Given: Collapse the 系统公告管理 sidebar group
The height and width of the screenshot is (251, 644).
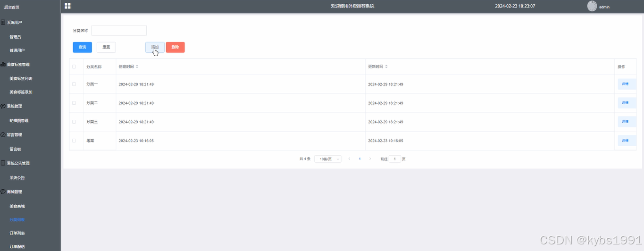Looking at the screenshot, I should point(30,163).
